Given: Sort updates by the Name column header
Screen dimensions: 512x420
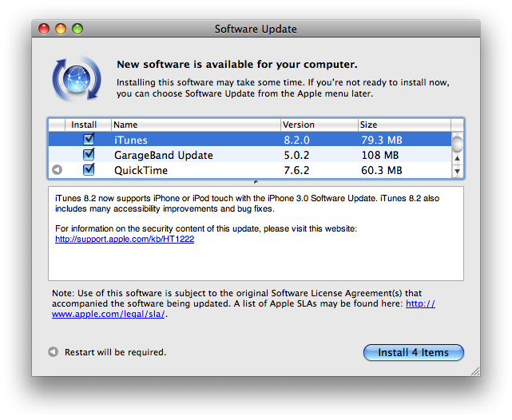Looking at the screenshot, I should [x=196, y=125].
